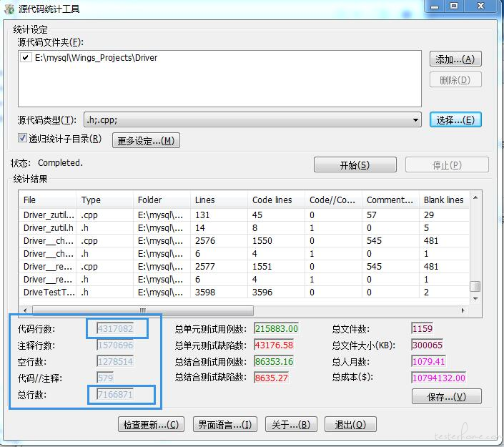Screen dimensions: 504x447
Task: Select the Driver_zutil.h row
Action: pos(244,227)
